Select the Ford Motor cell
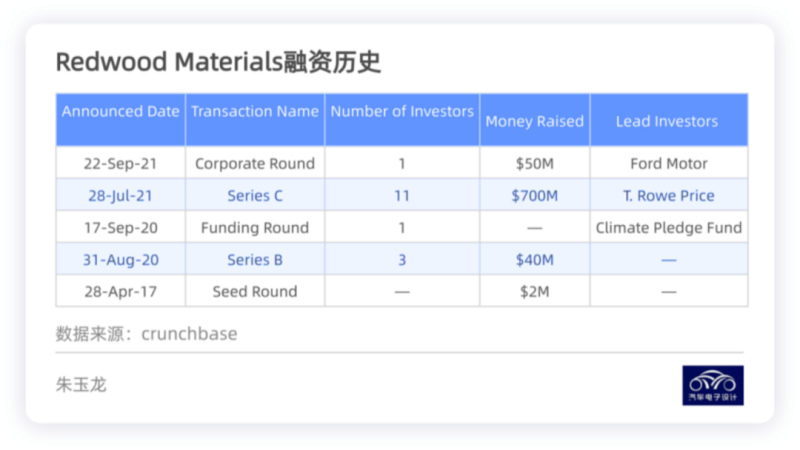 668,164
